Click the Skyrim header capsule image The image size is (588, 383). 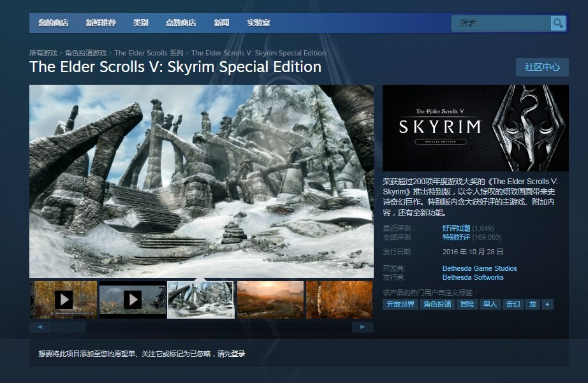click(x=476, y=128)
